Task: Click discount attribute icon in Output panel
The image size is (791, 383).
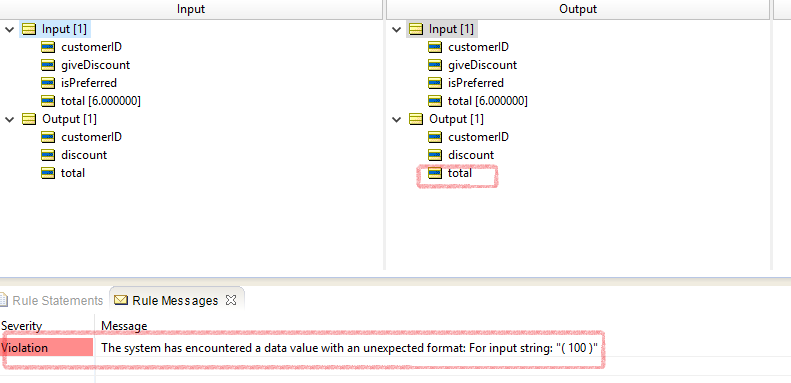Action: tap(435, 155)
